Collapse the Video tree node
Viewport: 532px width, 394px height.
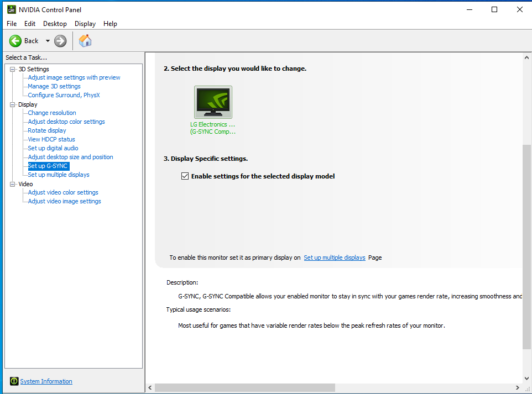tap(13, 184)
